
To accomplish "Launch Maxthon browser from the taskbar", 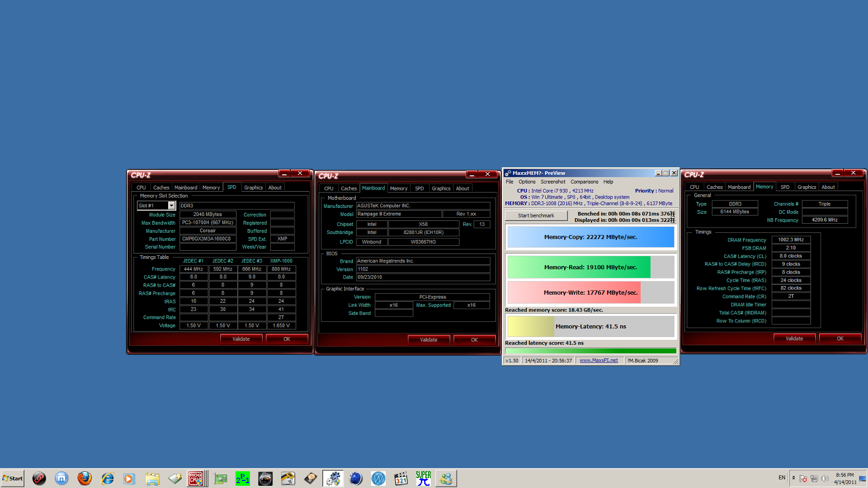I will coord(61,478).
